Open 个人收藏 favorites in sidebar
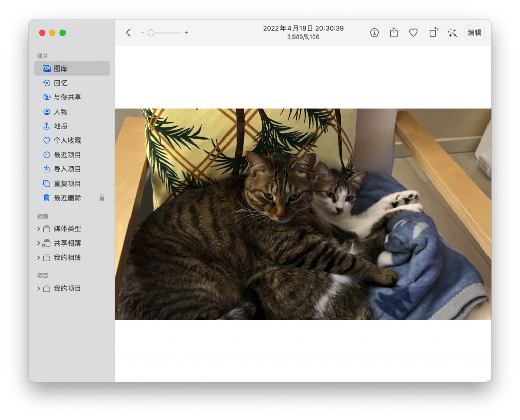This screenshot has width=520, height=420. coord(72,141)
